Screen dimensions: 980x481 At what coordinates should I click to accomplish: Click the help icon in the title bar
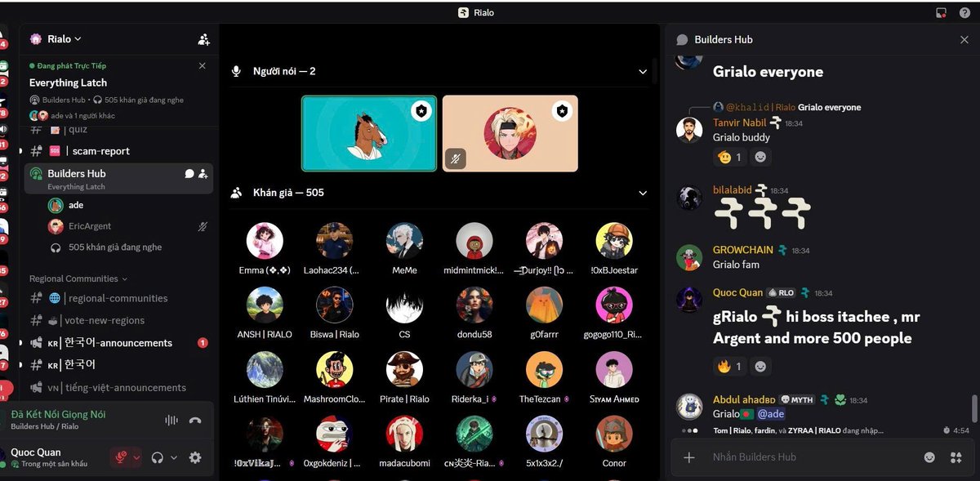pyautogui.click(x=964, y=12)
